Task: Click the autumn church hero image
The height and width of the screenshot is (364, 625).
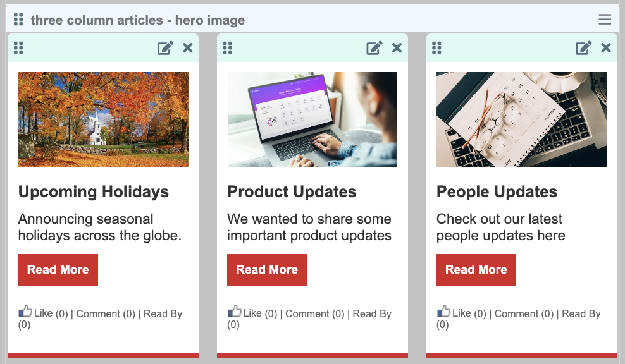Action: point(103,119)
